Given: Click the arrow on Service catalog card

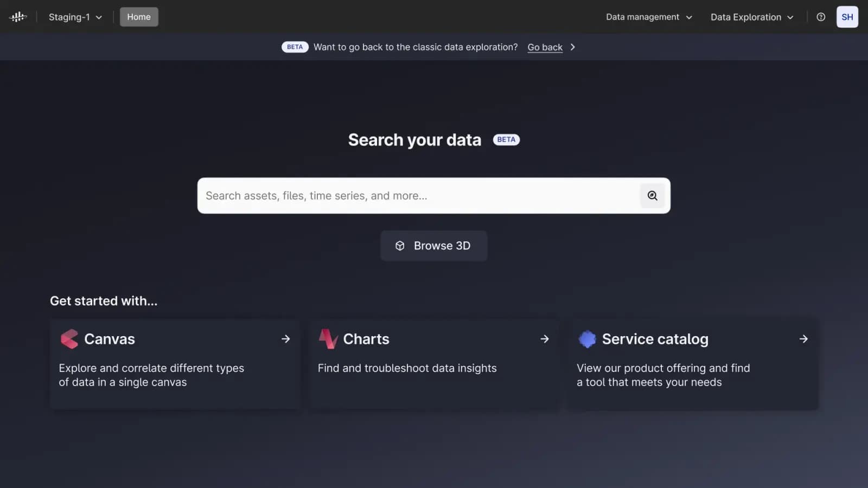Looking at the screenshot, I should (x=803, y=339).
